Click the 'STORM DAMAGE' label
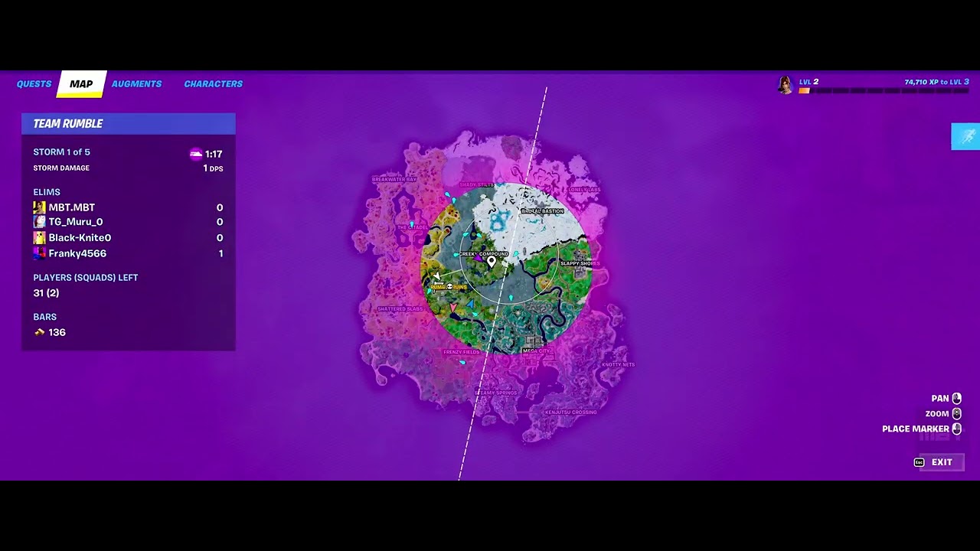 61,168
